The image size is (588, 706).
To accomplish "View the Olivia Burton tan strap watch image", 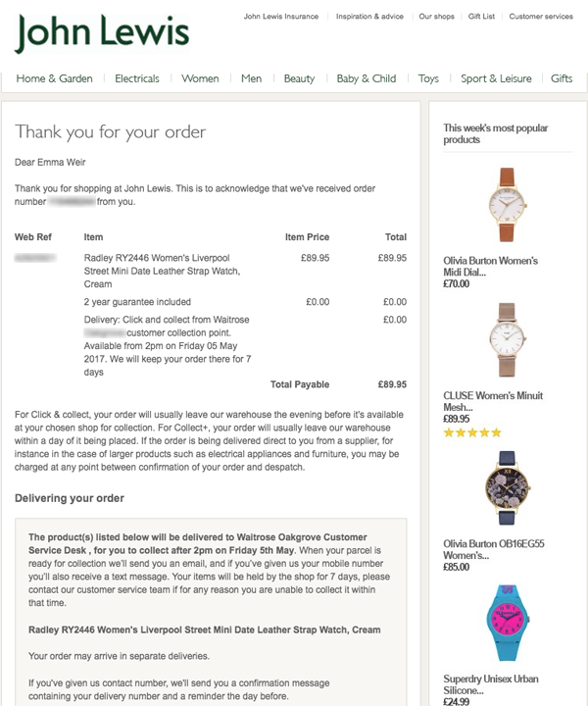I will (x=508, y=205).
